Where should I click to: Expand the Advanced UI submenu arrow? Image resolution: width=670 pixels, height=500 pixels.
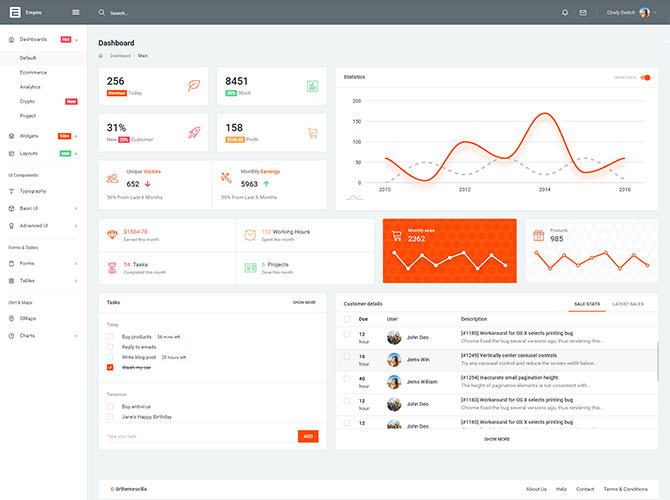76,226
